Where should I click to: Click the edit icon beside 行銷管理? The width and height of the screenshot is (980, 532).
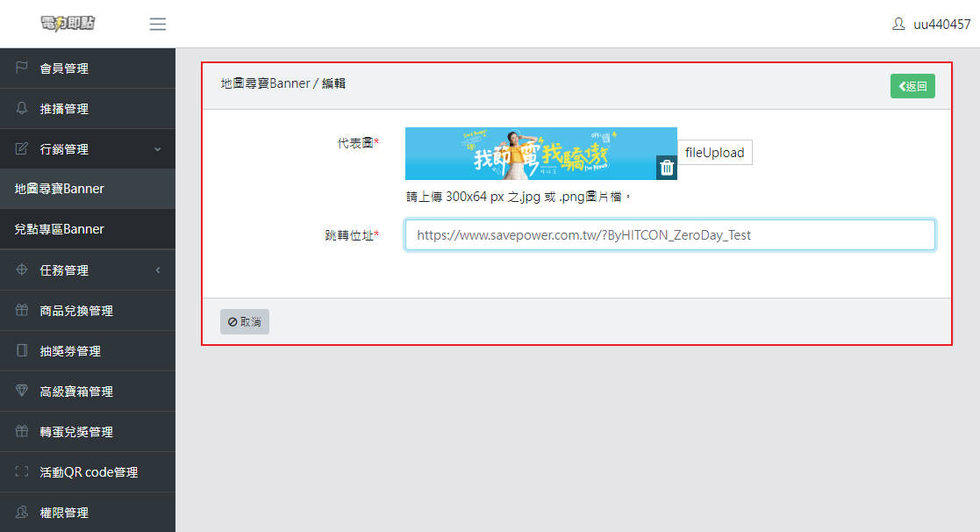click(22, 148)
